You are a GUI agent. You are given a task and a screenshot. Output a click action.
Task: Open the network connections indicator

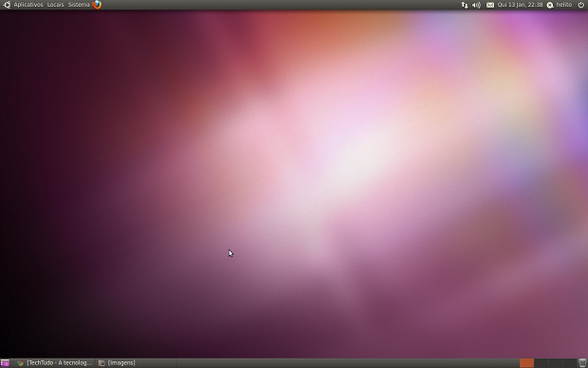coord(465,5)
